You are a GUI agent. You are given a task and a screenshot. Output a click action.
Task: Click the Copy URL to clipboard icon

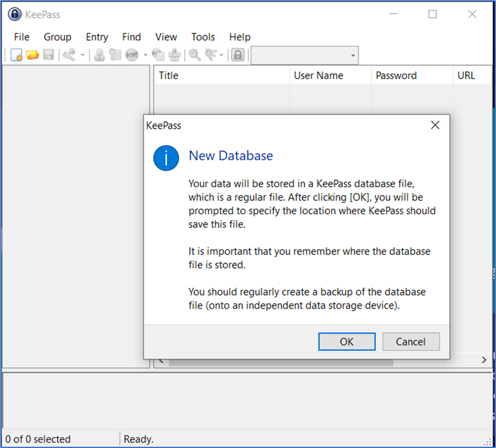pos(158,55)
